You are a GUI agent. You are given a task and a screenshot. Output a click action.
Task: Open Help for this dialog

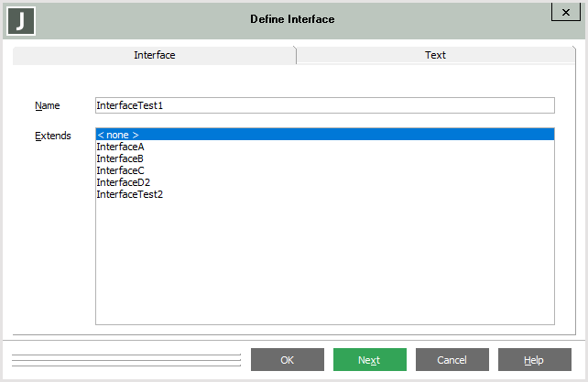(534, 360)
